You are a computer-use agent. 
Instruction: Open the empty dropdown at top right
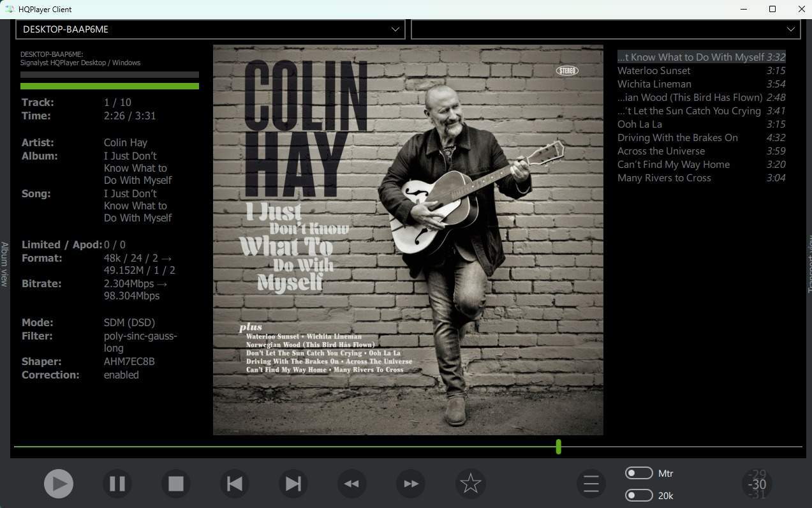(606, 29)
